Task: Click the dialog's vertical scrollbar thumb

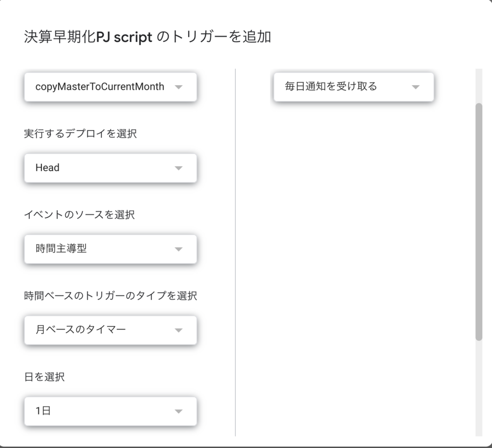Action: [x=479, y=222]
